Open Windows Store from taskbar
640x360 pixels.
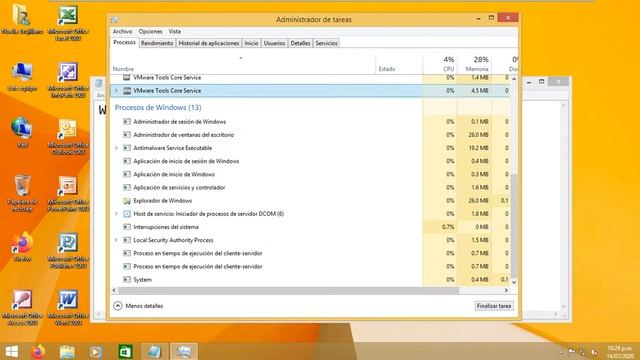click(125, 351)
